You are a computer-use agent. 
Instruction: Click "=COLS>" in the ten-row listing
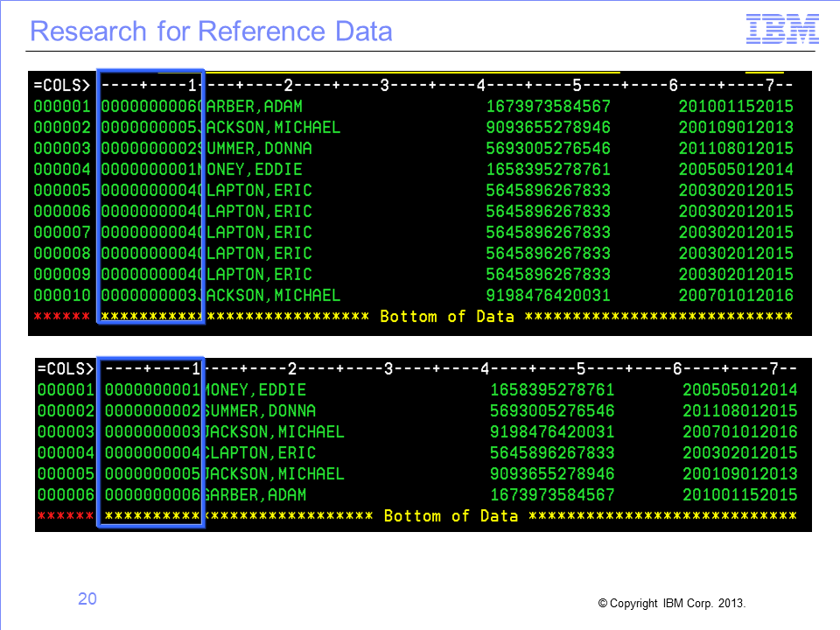62,85
